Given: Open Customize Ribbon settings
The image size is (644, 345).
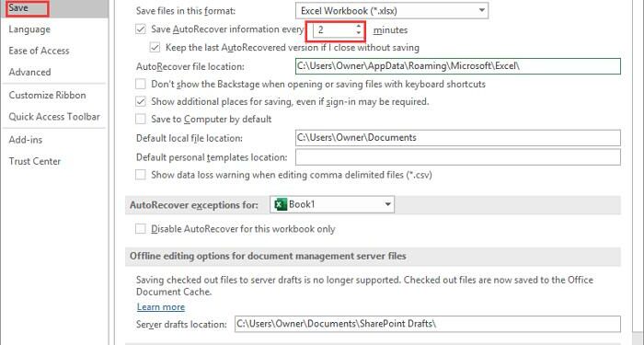Looking at the screenshot, I should coord(47,96).
